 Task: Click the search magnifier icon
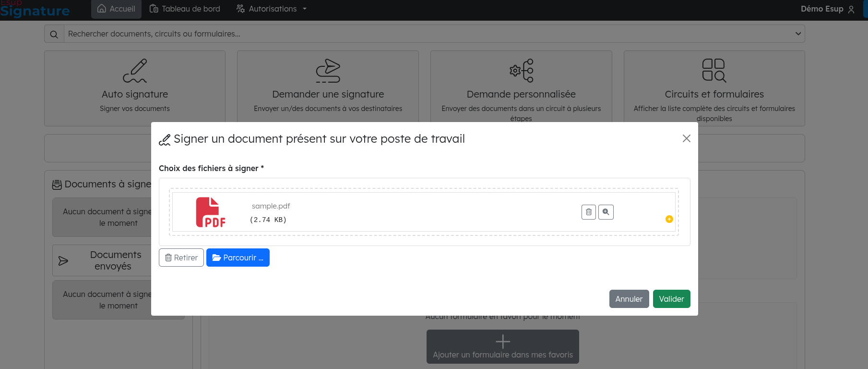[x=54, y=34]
